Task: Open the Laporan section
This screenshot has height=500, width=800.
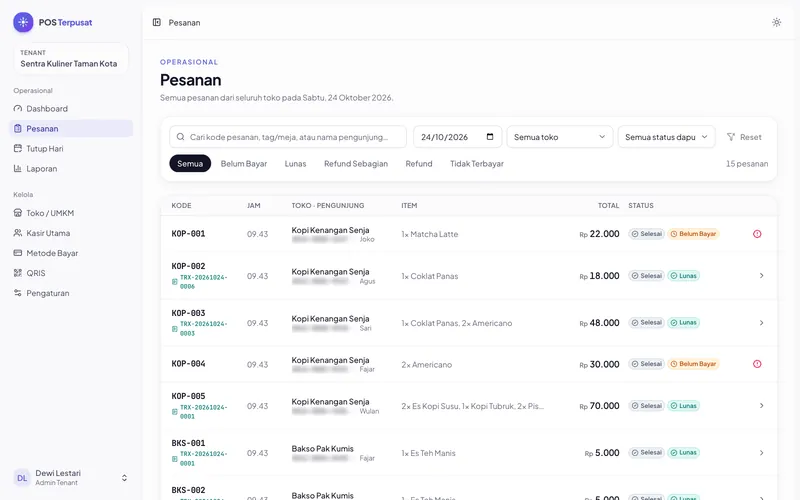Action: point(71,168)
